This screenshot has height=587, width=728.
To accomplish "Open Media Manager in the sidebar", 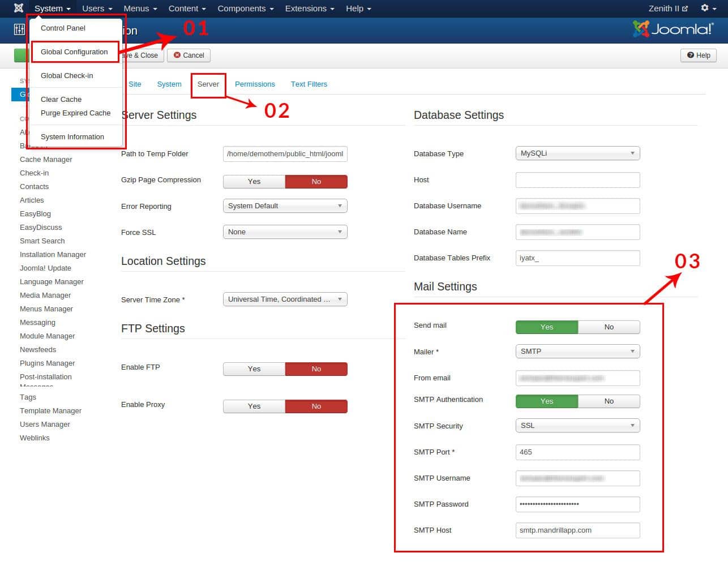I will tap(45, 295).
